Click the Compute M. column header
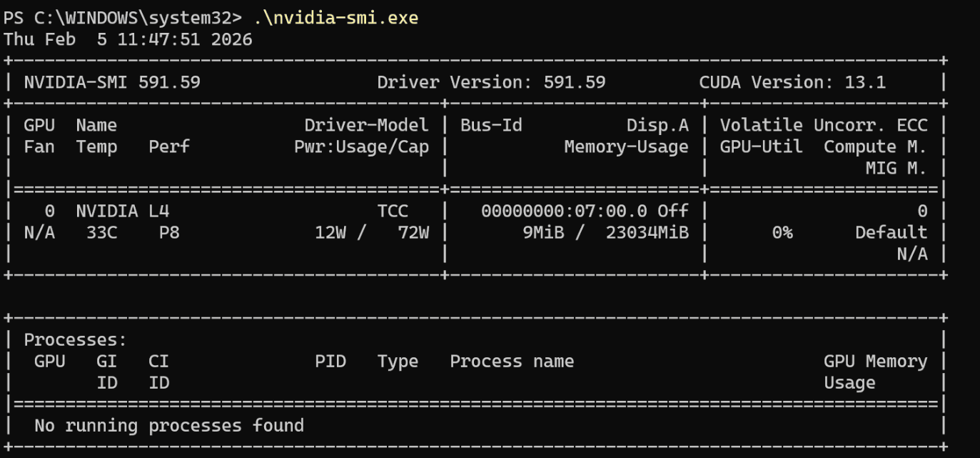 (x=875, y=146)
